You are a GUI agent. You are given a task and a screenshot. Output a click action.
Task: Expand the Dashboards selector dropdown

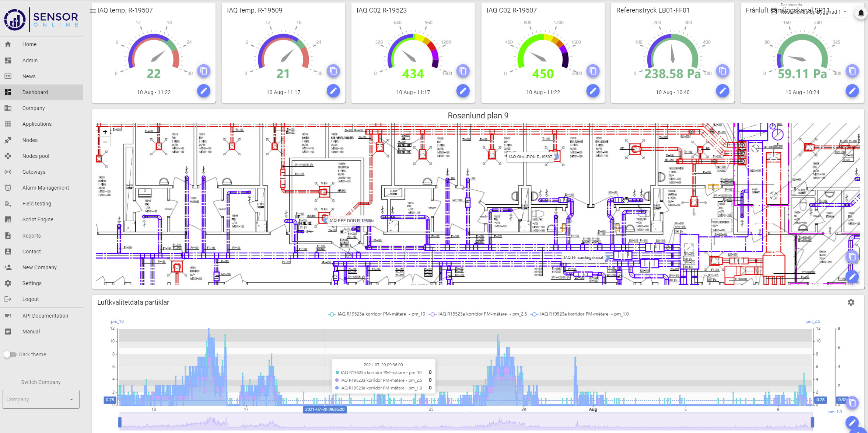point(845,12)
